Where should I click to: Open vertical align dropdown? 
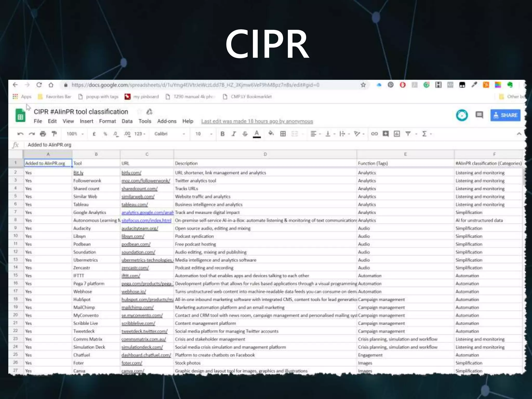(x=330, y=134)
